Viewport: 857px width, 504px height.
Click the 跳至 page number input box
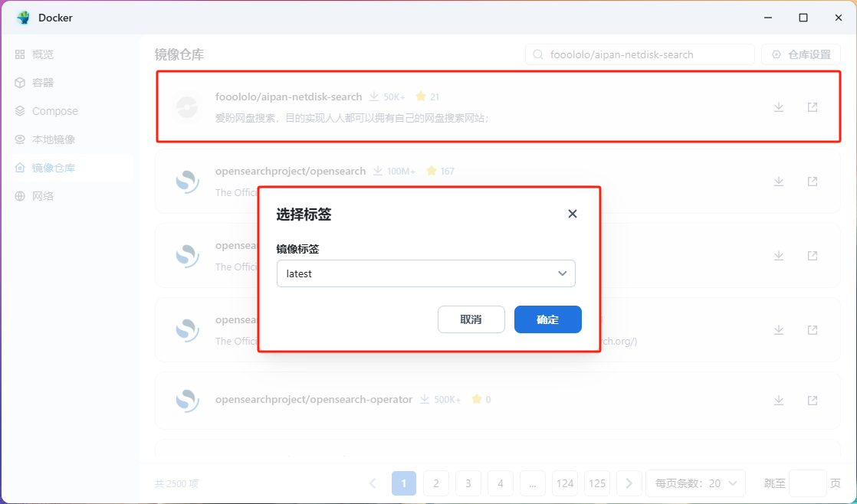tap(808, 483)
